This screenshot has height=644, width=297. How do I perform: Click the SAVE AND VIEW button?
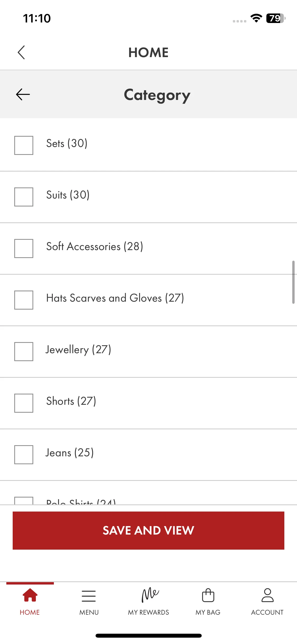pos(148,530)
